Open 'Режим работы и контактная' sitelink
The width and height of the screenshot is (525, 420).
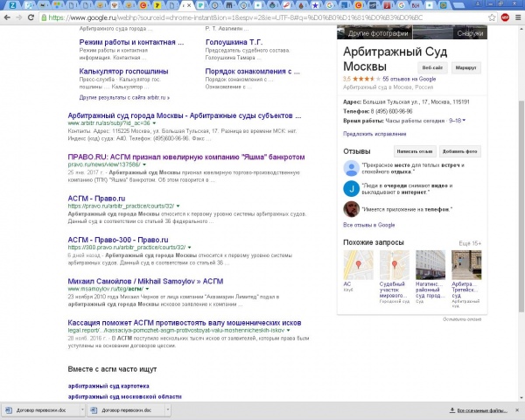131,42
